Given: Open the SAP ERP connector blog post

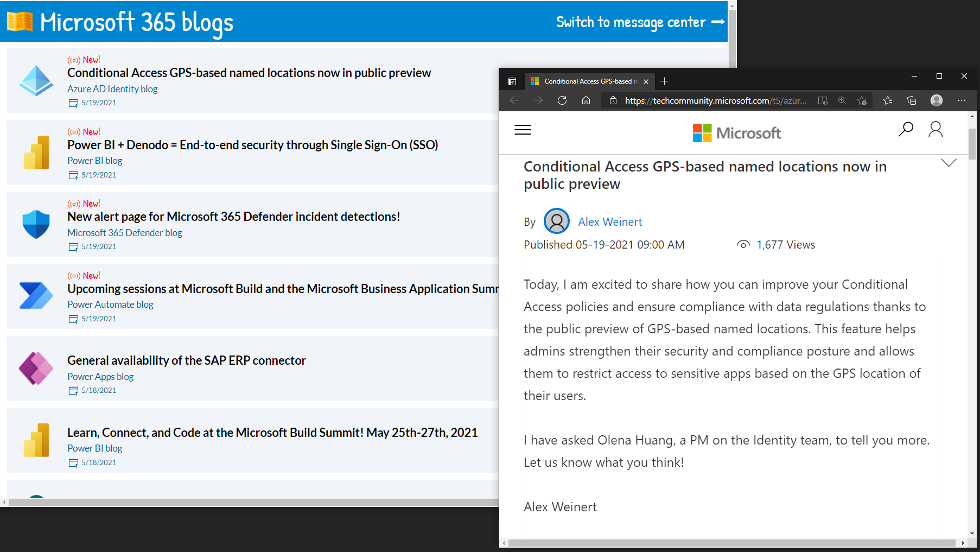Looking at the screenshot, I should (187, 360).
